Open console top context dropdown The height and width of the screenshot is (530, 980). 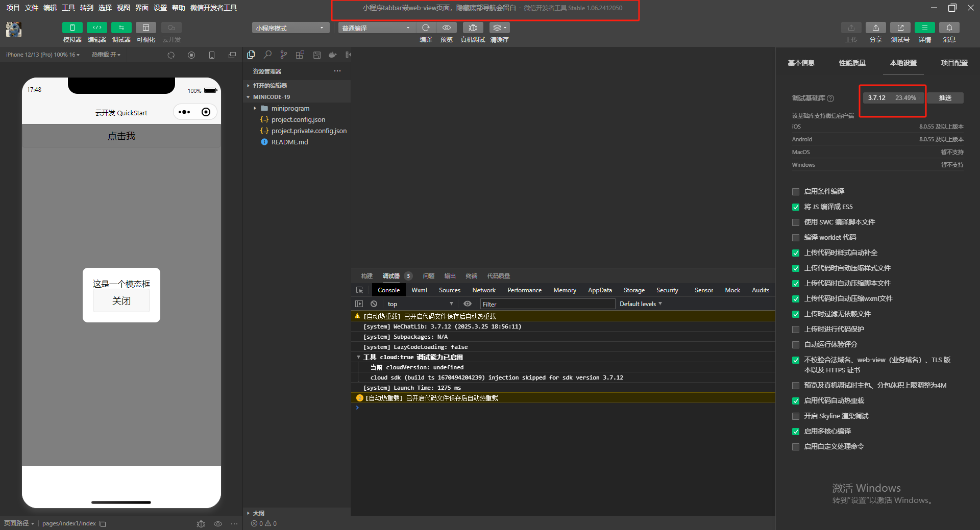pyautogui.click(x=420, y=304)
